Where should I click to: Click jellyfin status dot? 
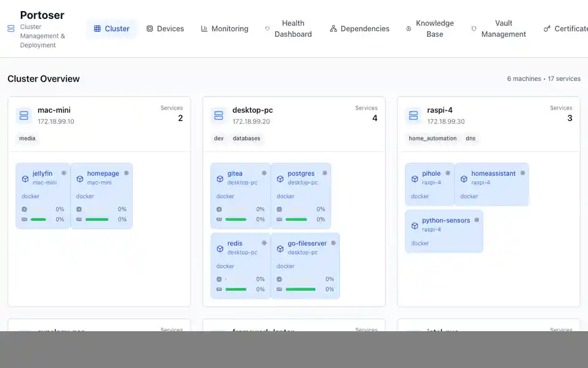click(64, 173)
